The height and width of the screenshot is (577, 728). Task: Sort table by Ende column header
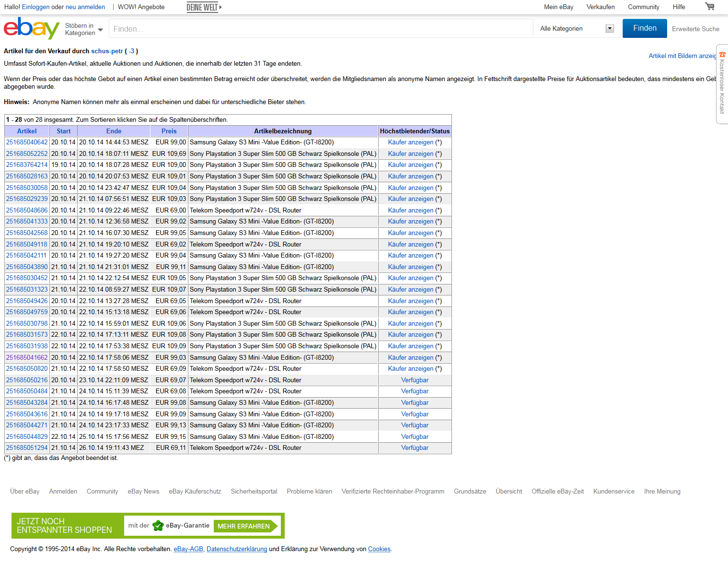point(114,131)
